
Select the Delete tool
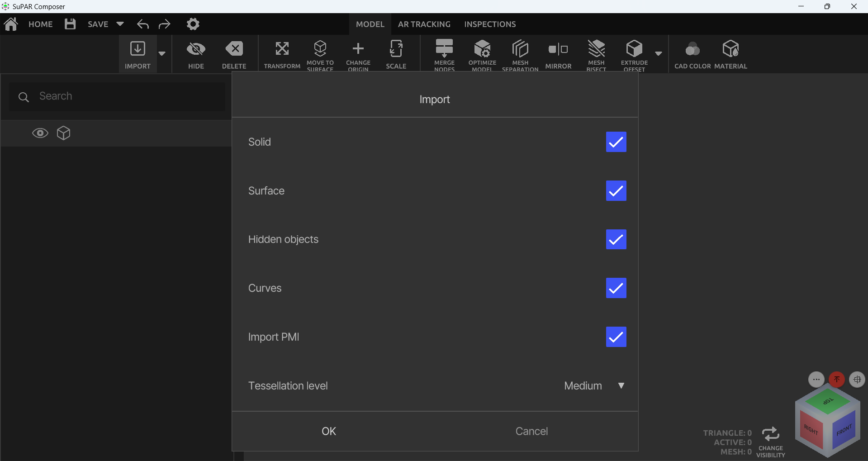[234, 55]
